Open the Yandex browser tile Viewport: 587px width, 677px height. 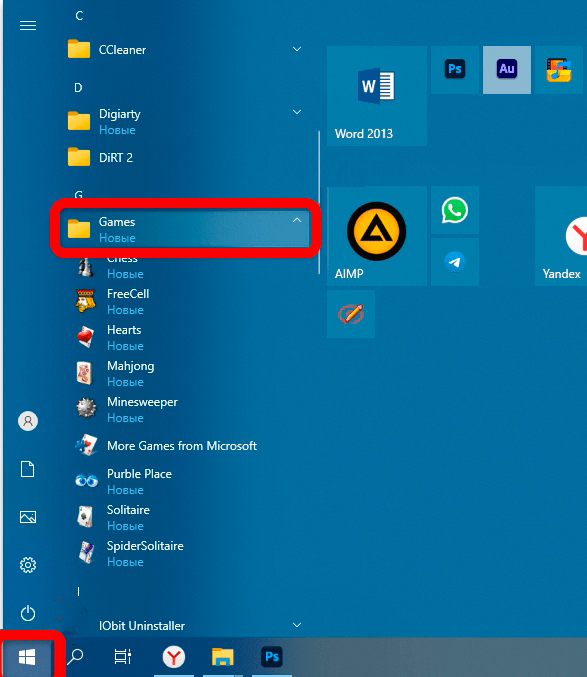561,236
